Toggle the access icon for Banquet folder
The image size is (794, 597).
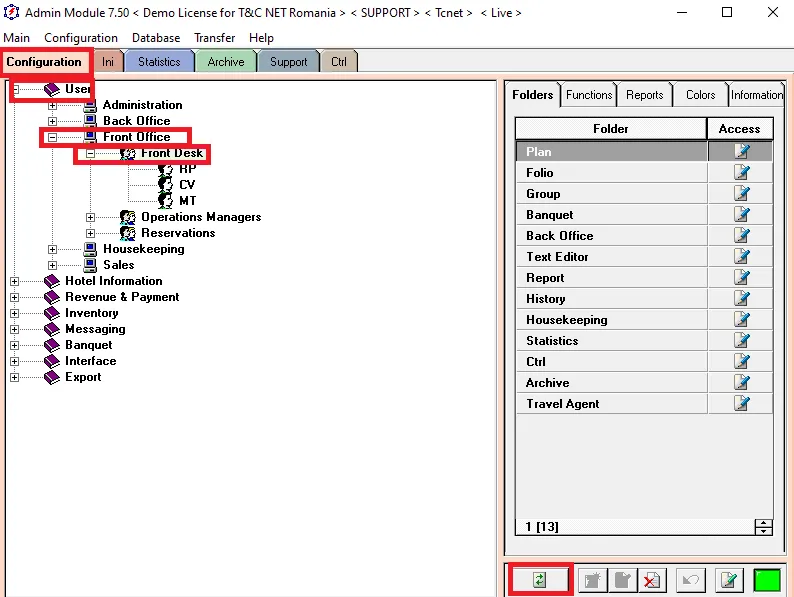click(741, 214)
